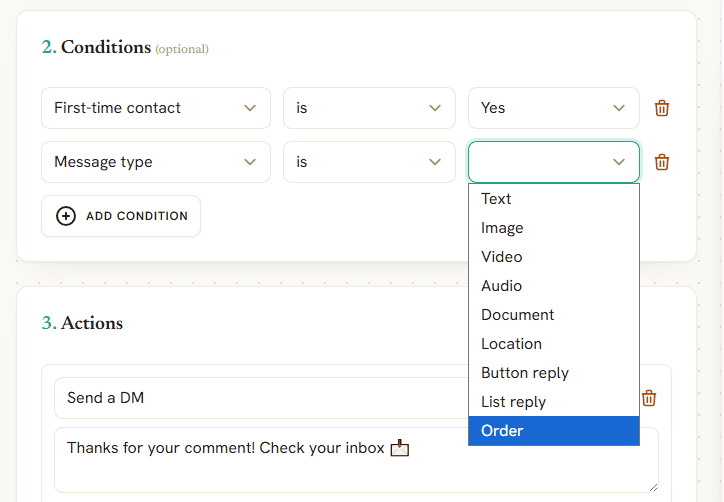
Task: Select the highlighted Order option
Action: (x=554, y=431)
